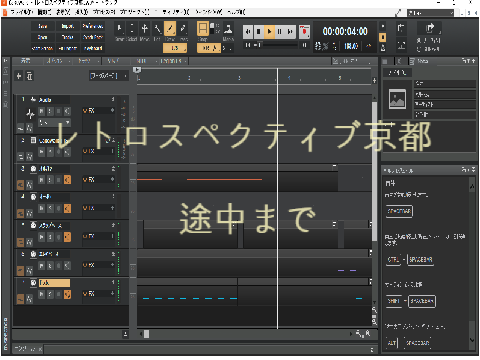Viewport: 480px width, 360px height.
Task: Switch to the Notes tab in browser
Action: pos(420,61)
